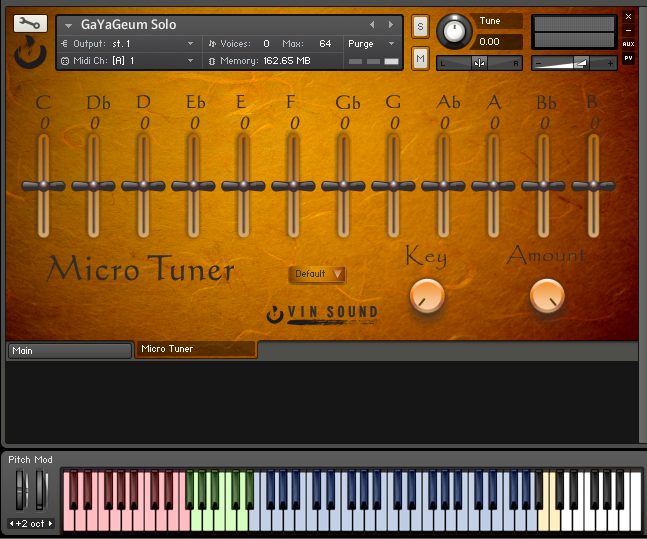Open instrument edit mode with wrench icon
Viewport: 647px width, 539px height.
click(30, 24)
